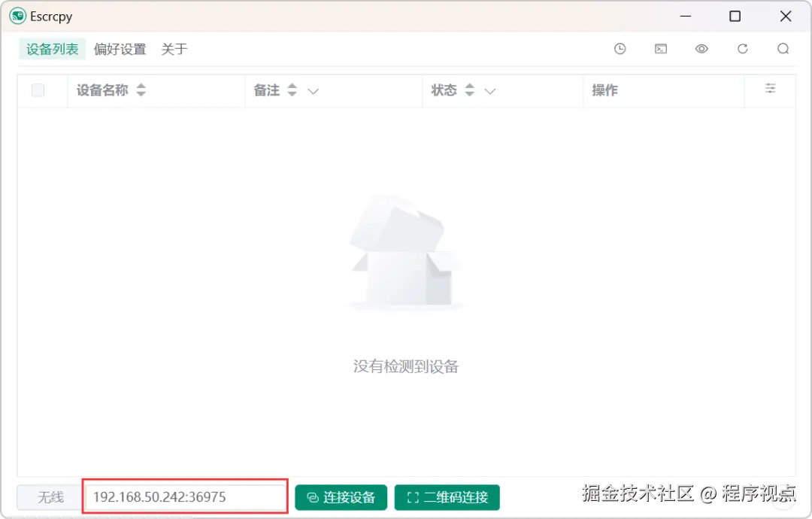Viewport: 812px width, 519px height.
Task: Click the IP address input field
Action: [x=184, y=496]
